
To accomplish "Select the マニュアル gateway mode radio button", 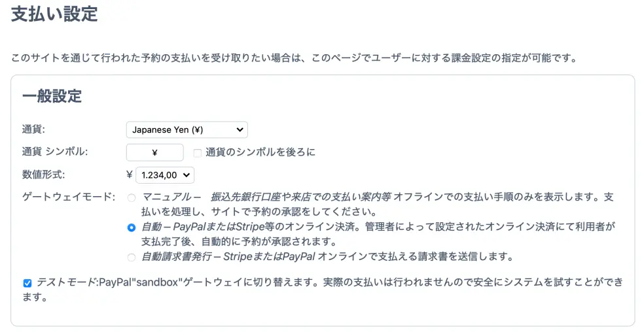I will (x=132, y=197).
